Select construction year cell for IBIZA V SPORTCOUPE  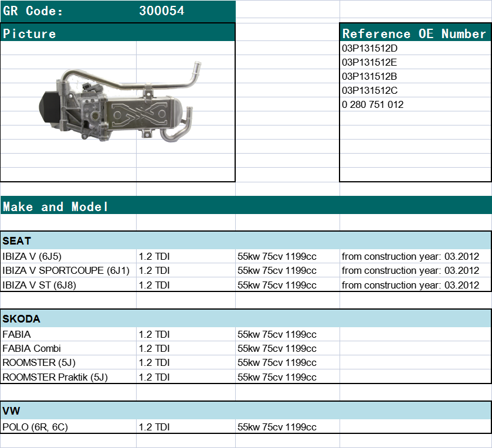[x=415, y=270]
